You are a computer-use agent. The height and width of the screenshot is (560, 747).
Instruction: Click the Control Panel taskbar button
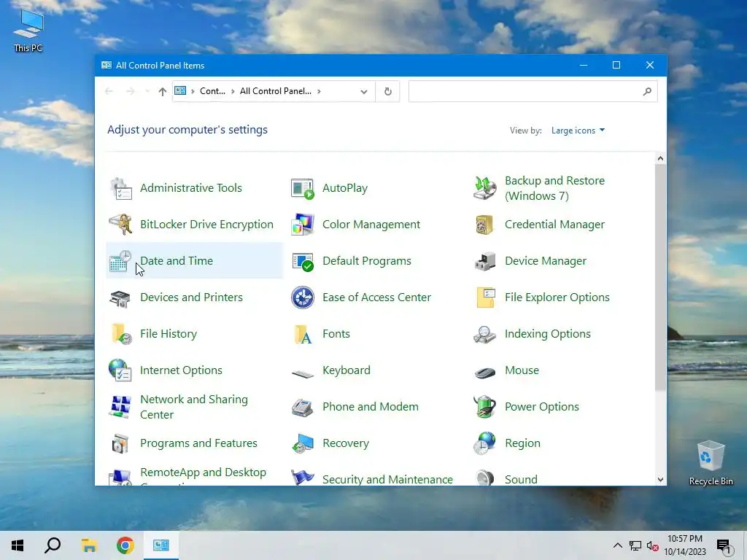tap(161, 545)
